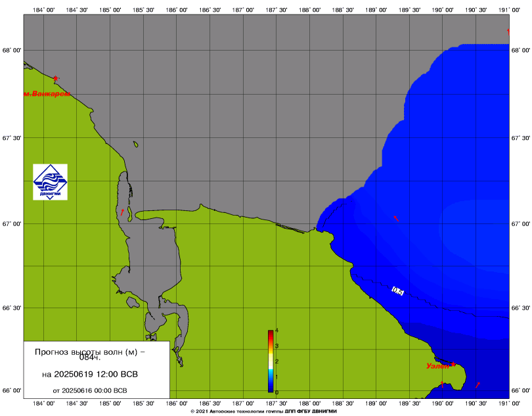
Task: Click the right axis latitude label 68°00'
Action: point(520,50)
